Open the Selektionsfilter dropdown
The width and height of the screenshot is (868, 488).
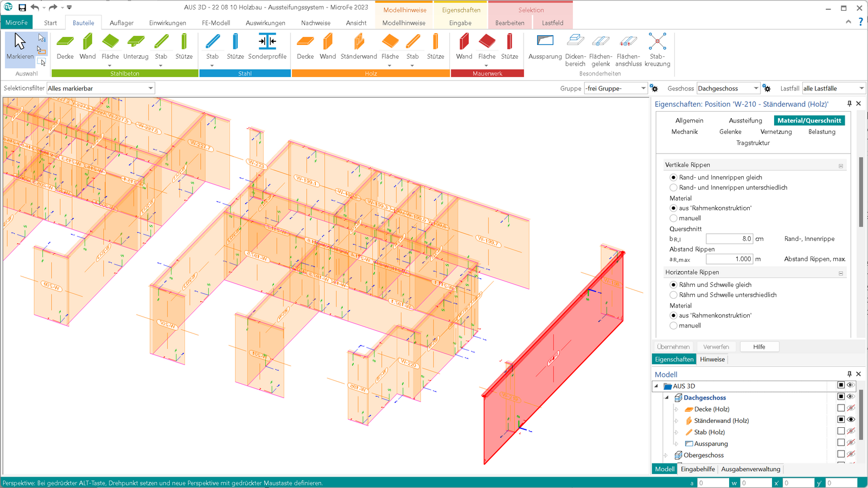pyautogui.click(x=101, y=88)
